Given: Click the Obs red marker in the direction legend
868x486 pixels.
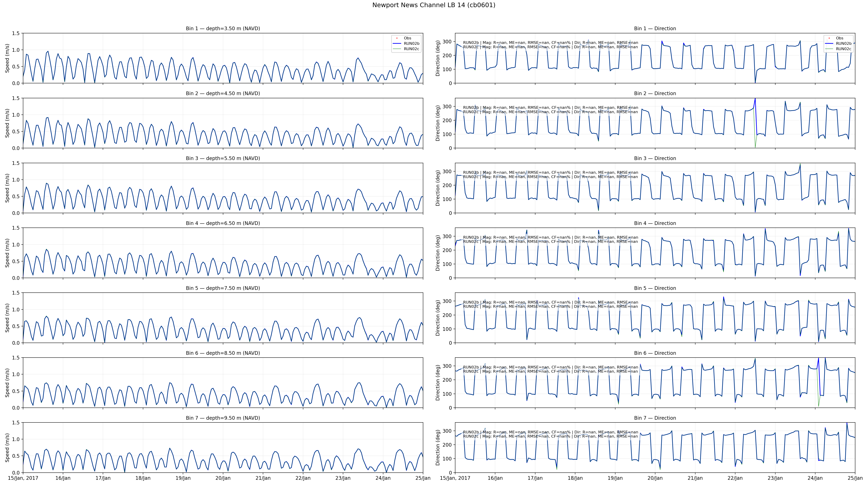Looking at the screenshot, I should coord(829,38).
